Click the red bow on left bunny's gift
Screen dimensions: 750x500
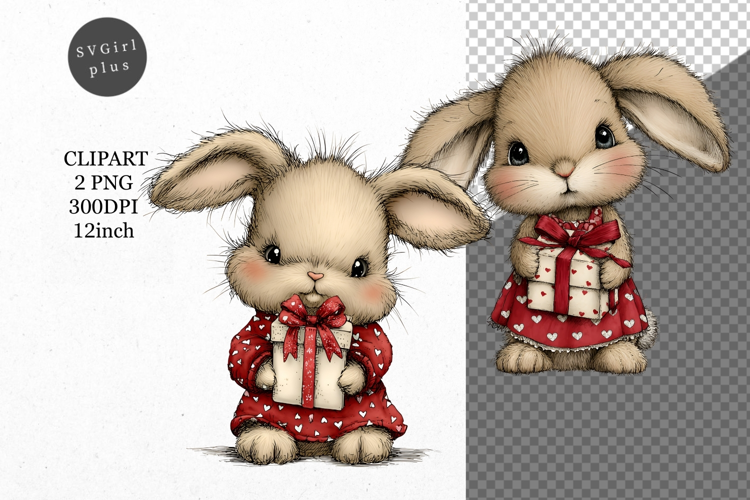[313, 315]
